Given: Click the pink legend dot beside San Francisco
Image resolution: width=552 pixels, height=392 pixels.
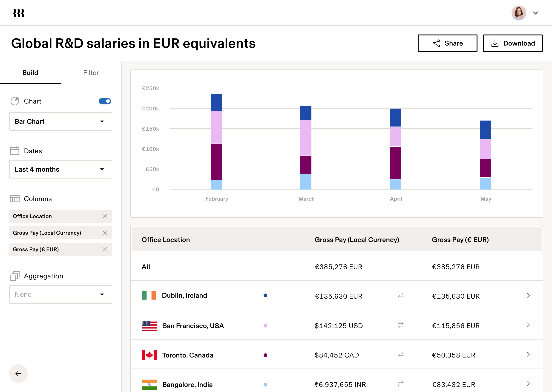Looking at the screenshot, I should pos(265,325).
